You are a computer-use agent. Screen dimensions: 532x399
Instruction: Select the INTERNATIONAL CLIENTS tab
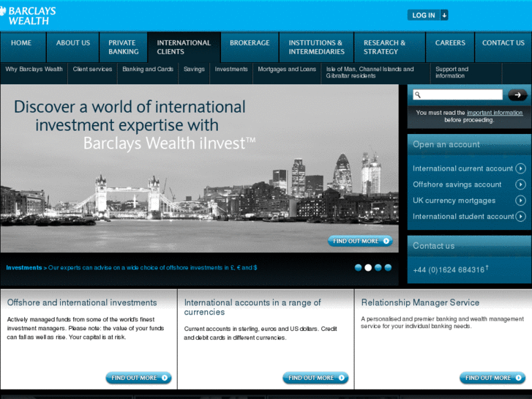184,47
